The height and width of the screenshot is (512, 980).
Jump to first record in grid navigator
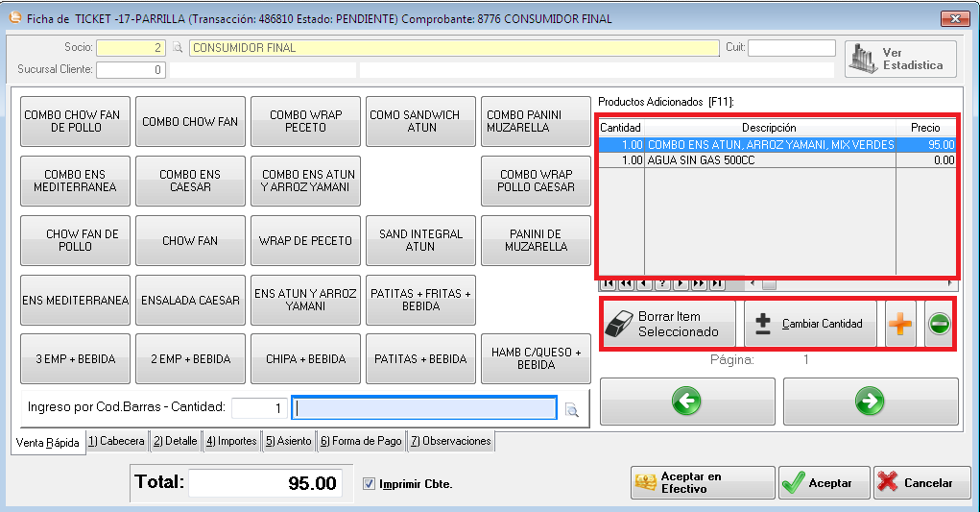tap(607, 284)
